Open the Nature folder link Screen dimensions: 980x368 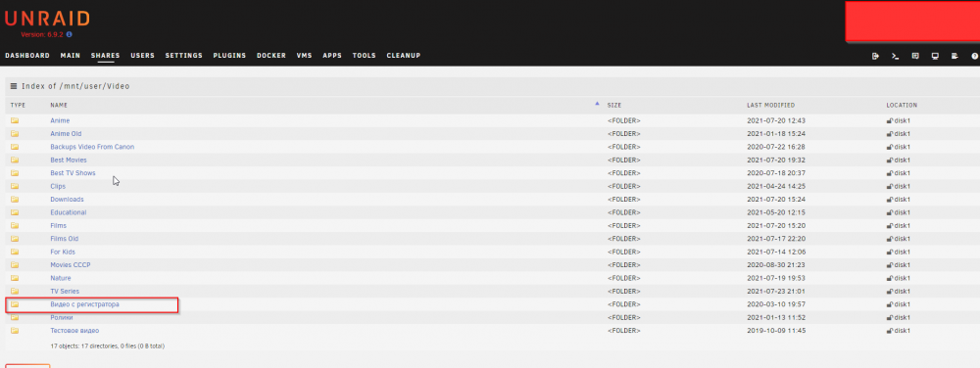[x=61, y=278]
